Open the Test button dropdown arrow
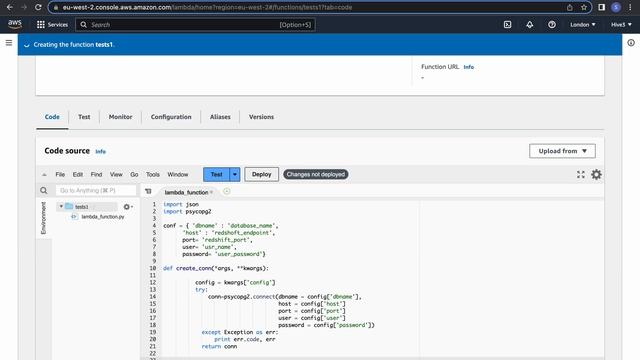This screenshot has width=640, height=360. [x=235, y=174]
